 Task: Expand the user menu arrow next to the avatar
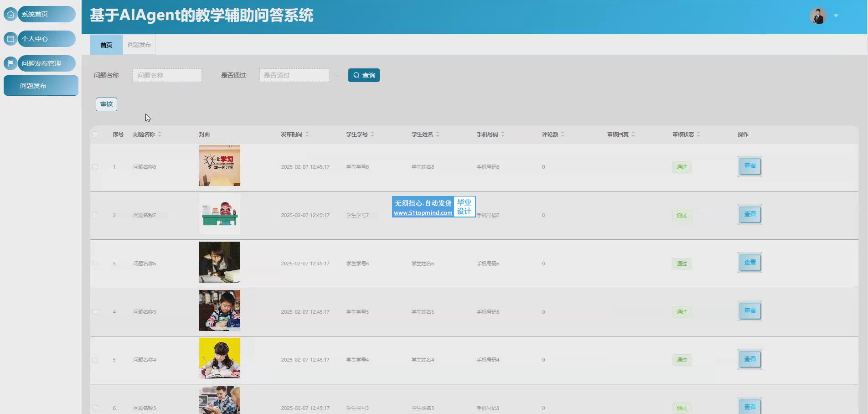point(836,16)
